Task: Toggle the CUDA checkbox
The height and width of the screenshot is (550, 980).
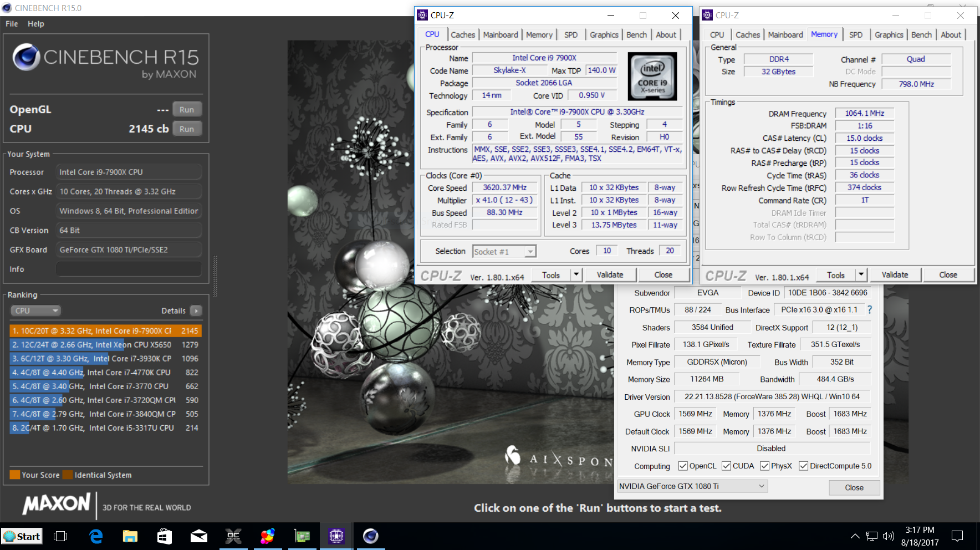Action: coord(726,466)
